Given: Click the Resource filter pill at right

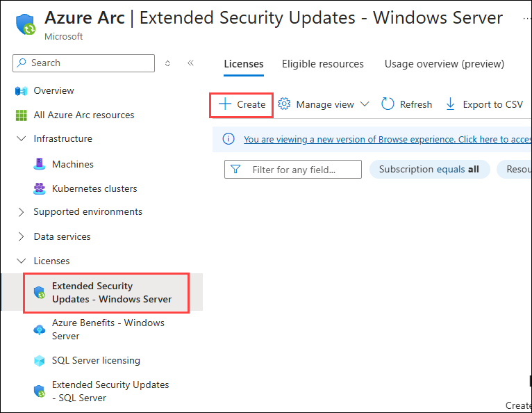Looking at the screenshot, I should [x=514, y=169].
